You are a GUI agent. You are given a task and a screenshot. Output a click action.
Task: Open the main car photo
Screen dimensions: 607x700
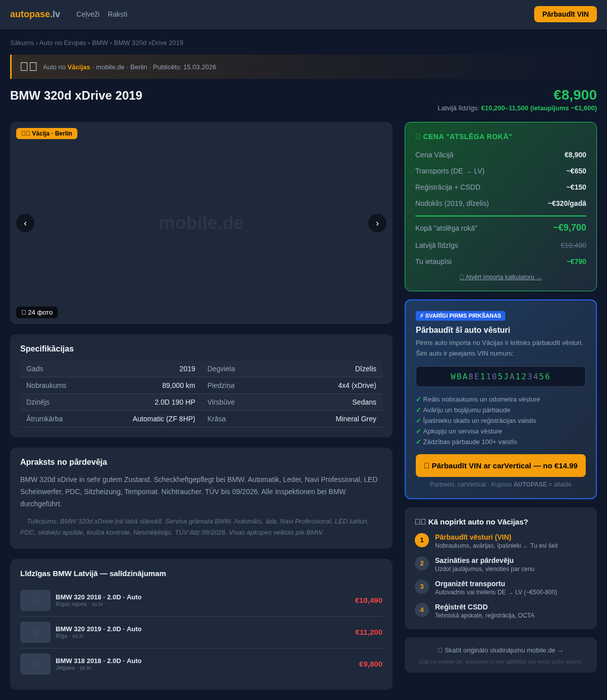[x=201, y=223]
